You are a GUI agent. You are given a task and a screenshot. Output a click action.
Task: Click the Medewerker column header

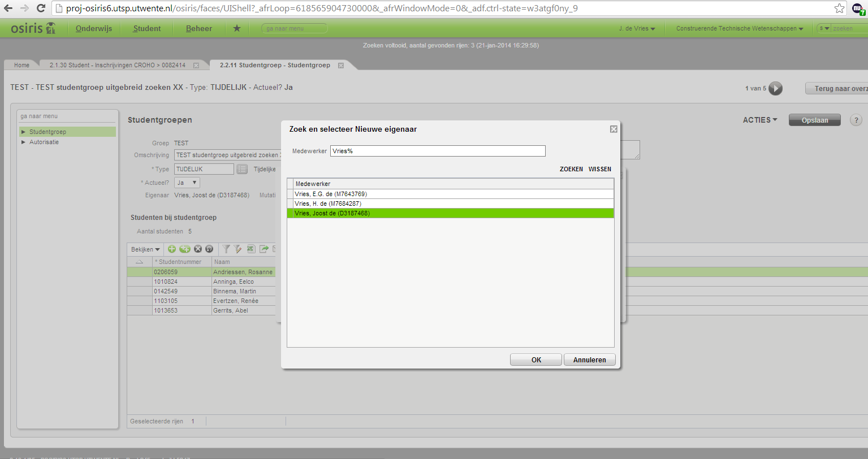[x=454, y=184]
